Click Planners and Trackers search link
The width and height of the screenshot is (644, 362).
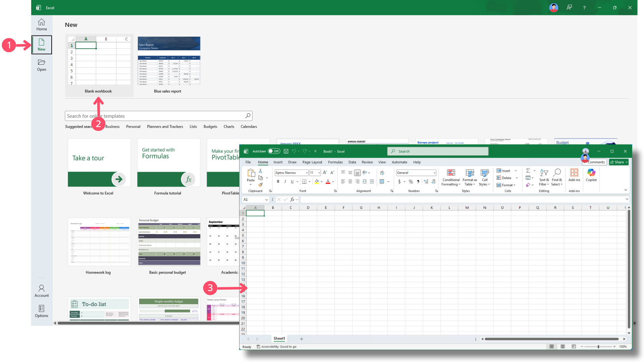(165, 126)
